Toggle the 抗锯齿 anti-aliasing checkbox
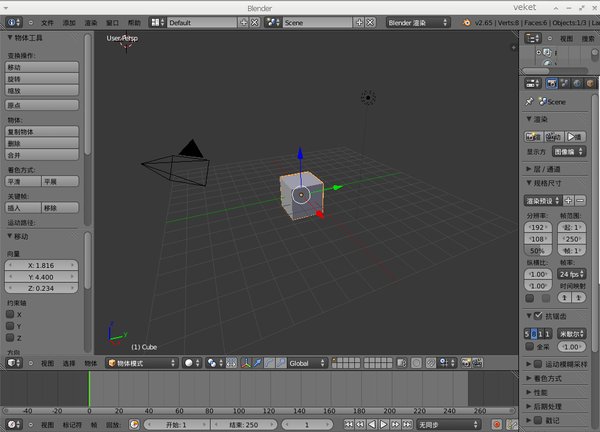 point(538,316)
